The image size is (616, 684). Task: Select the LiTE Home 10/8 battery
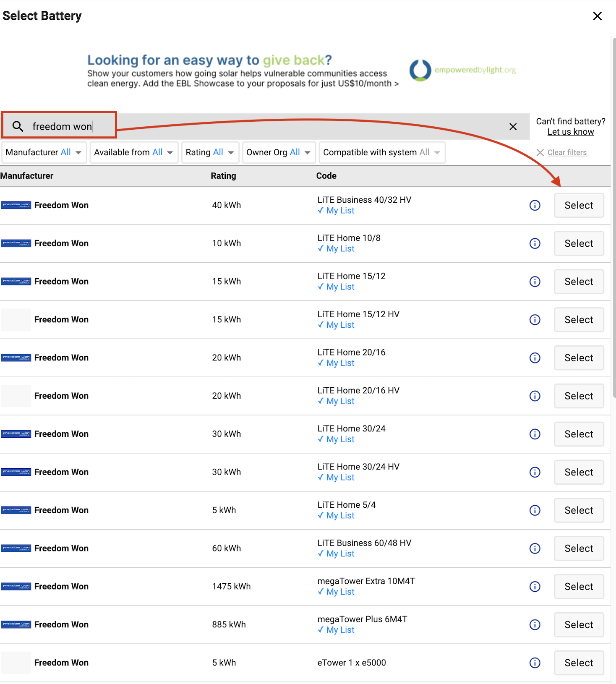[579, 243]
